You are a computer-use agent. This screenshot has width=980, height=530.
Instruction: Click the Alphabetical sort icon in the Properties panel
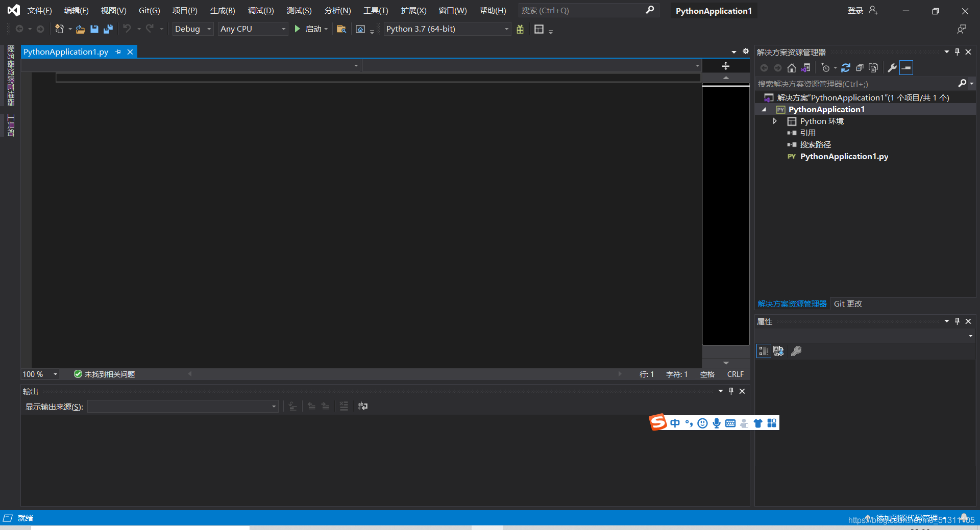(x=778, y=351)
